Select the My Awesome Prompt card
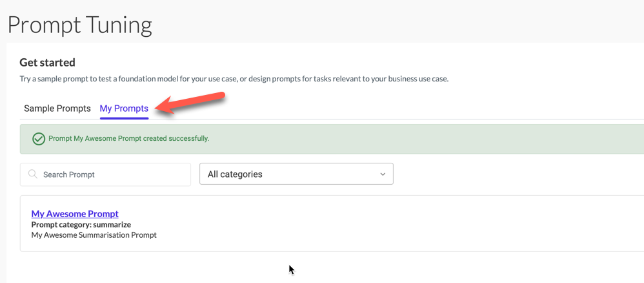Viewport: 644px width, 283px height. click(x=332, y=224)
